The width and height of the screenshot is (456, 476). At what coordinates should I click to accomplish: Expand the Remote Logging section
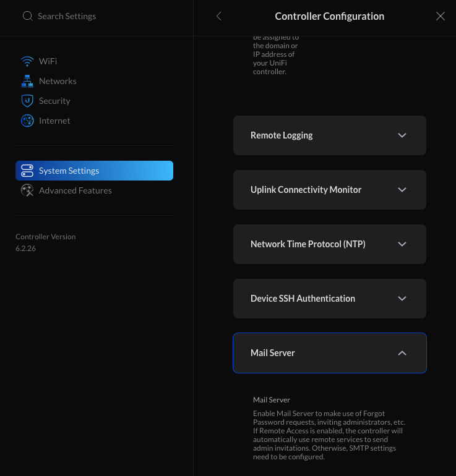(x=330, y=135)
